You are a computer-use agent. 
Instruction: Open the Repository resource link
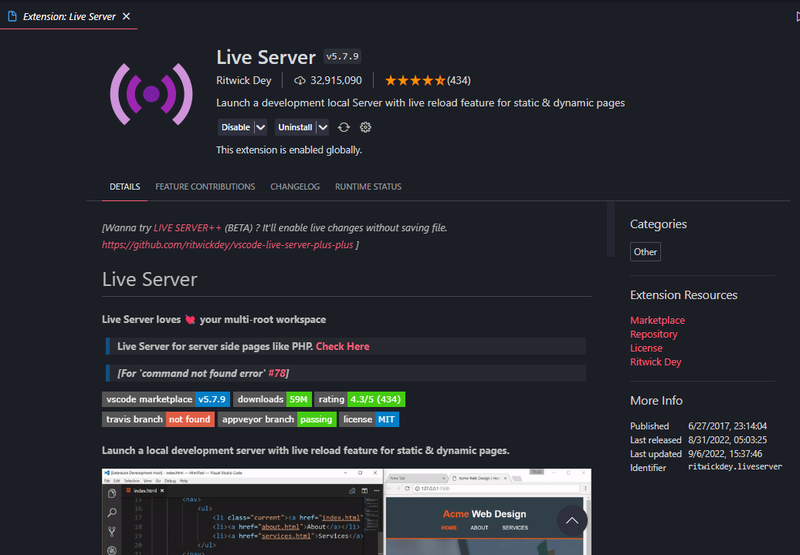[654, 334]
